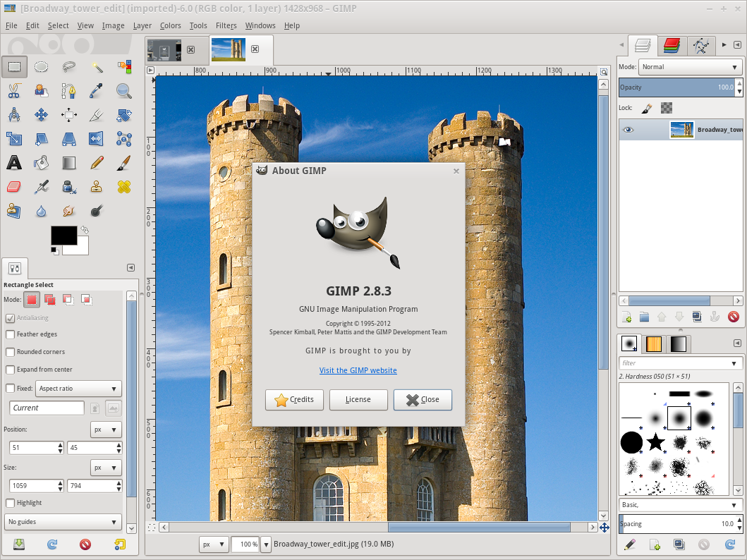Swap foreground and background colors arrow
Image resolution: width=747 pixels, height=560 pixels.
click(x=85, y=230)
